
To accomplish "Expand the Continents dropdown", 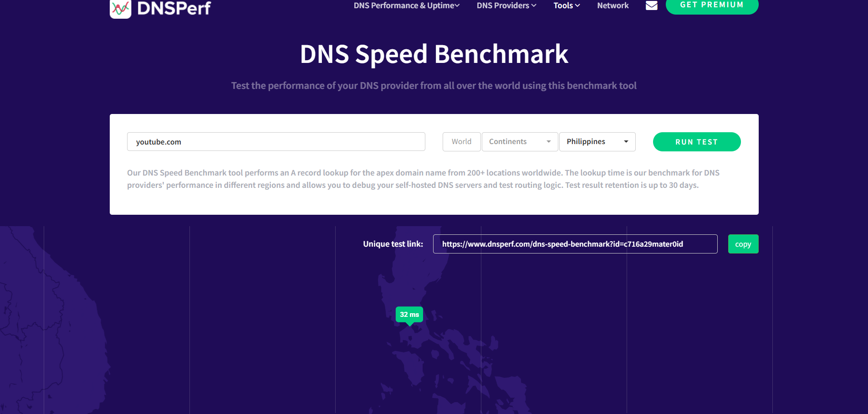I will (520, 142).
